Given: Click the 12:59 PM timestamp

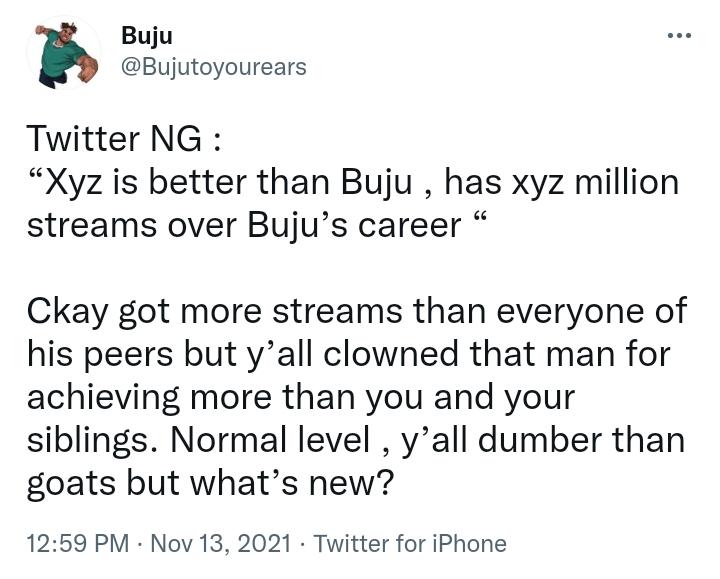Looking at the screenshot, I should coord(78,544).
